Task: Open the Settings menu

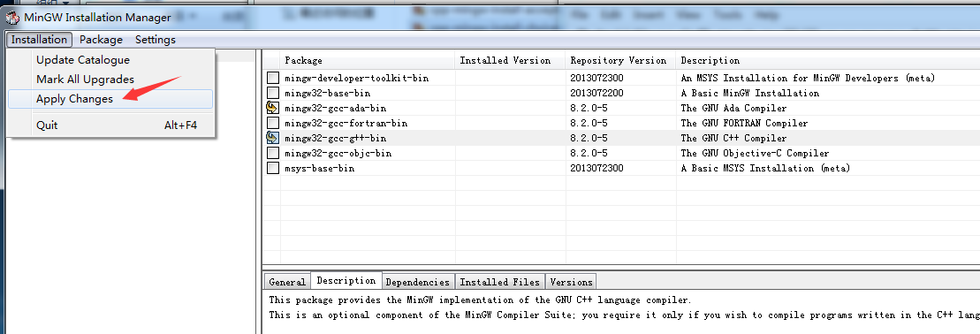Action: point(155,40)
